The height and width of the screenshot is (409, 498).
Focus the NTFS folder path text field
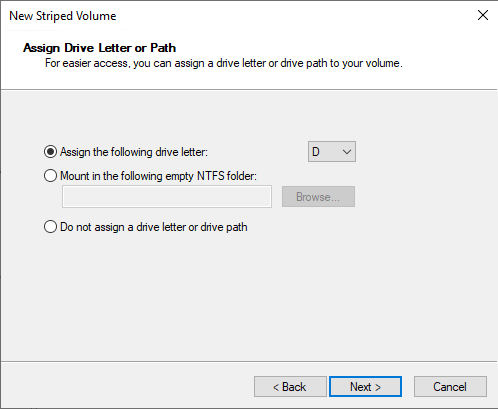167,197
